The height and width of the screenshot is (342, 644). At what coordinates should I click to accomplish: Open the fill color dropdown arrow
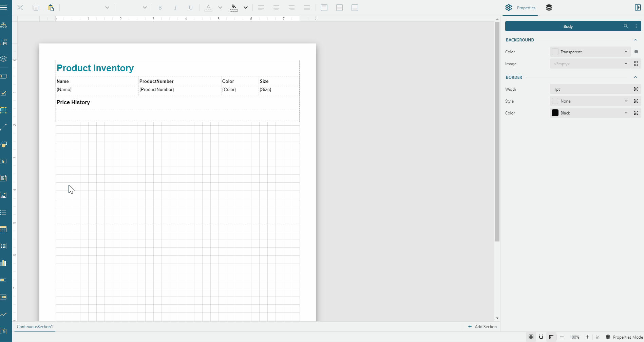tap(246, 7)
